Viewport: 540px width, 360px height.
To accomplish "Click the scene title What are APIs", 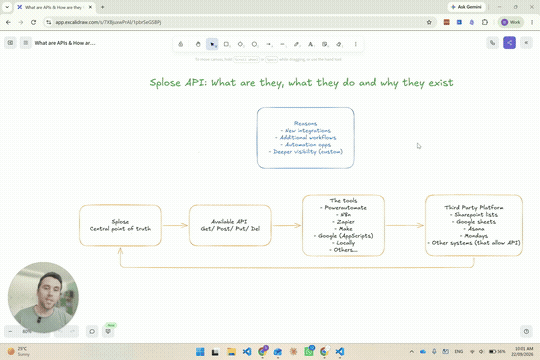I will [x=65, y=43].
